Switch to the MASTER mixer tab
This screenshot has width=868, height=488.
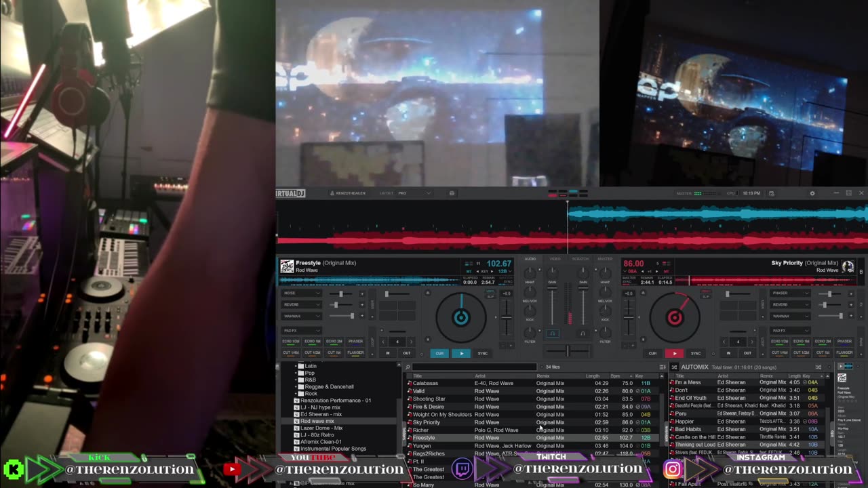coord(605,259)
